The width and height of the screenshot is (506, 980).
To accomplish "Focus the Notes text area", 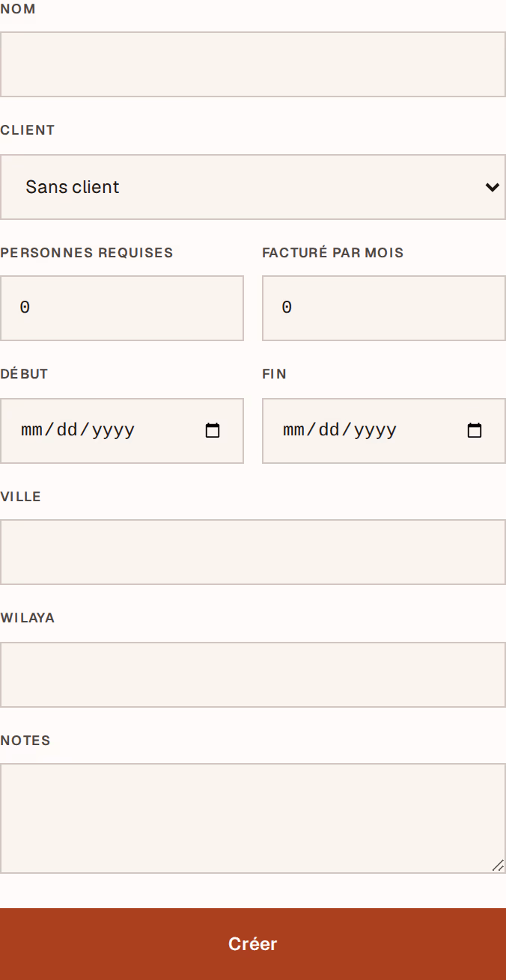I will pos(253,818).
